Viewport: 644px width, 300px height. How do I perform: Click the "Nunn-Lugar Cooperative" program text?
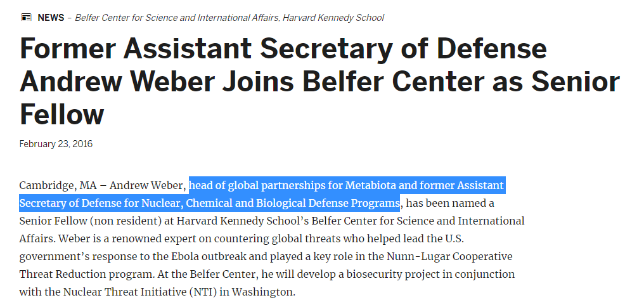(454, 257)
